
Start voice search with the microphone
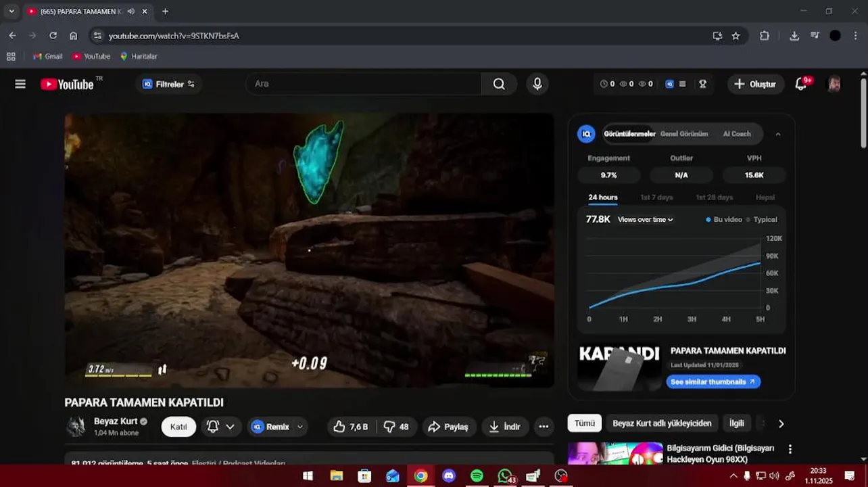pos(537,84)
